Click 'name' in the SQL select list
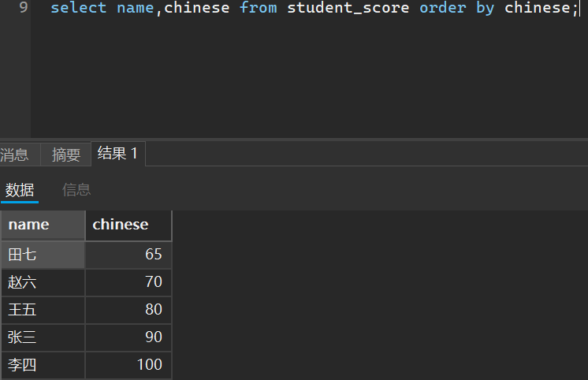 (x=136, y=8)
